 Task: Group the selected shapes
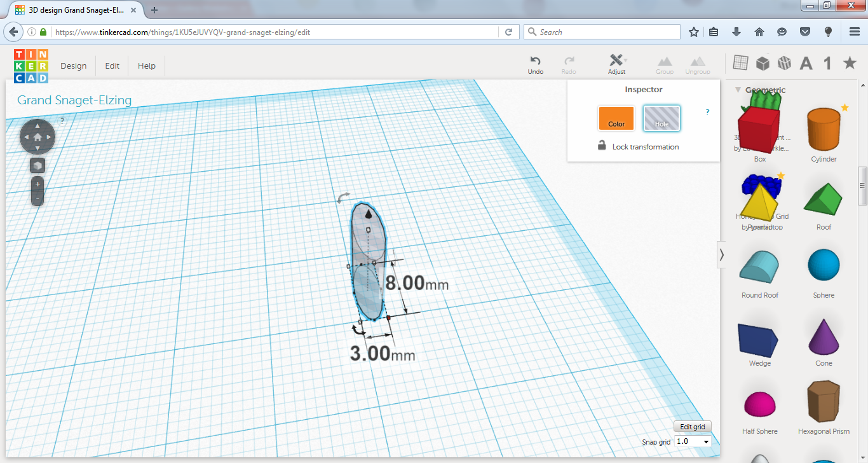coord(665,65)
